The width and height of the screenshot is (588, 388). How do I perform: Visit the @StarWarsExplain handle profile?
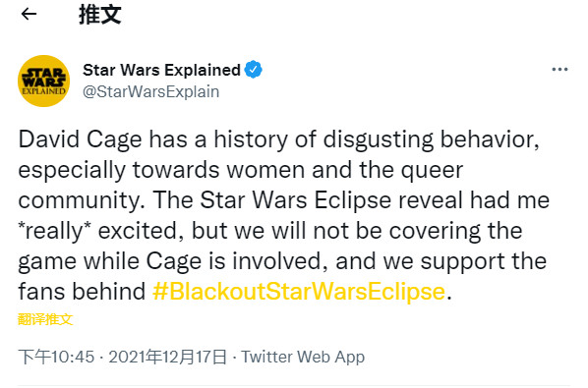click(150, 91)
